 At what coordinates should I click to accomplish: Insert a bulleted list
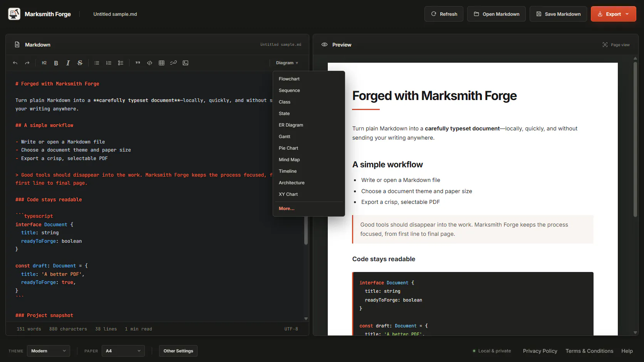coord(97,63)
